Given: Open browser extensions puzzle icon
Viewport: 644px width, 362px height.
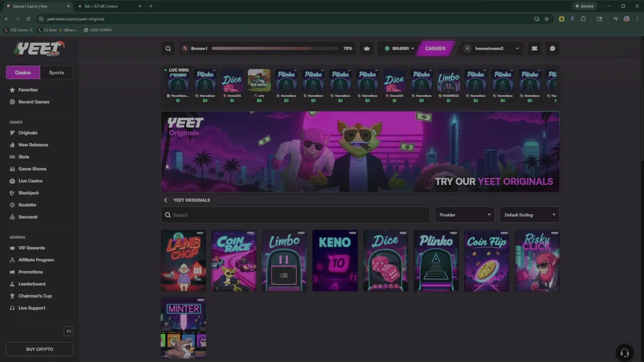Looking at the screenshot, I should pos(583,19).
